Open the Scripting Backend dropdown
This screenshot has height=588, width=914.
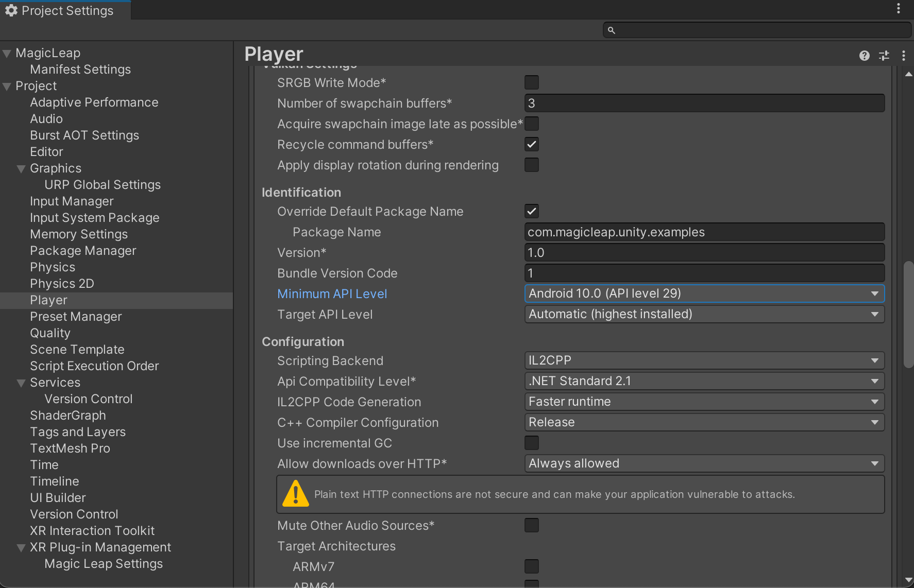click(704, 360)
